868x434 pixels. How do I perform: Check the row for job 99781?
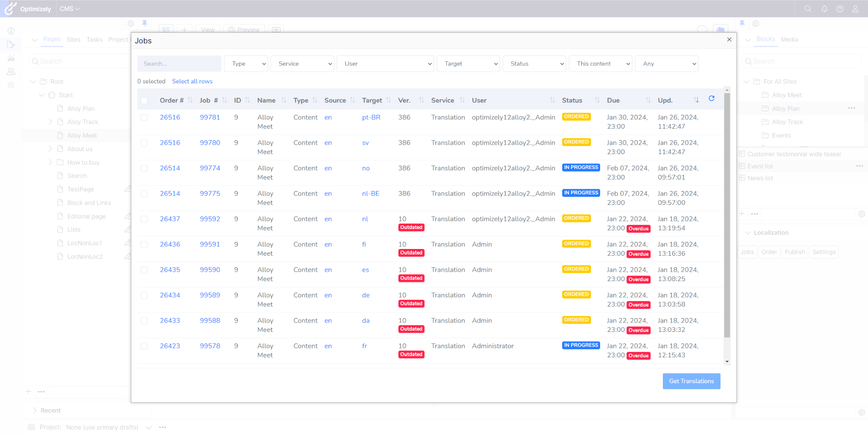[144, 118]
